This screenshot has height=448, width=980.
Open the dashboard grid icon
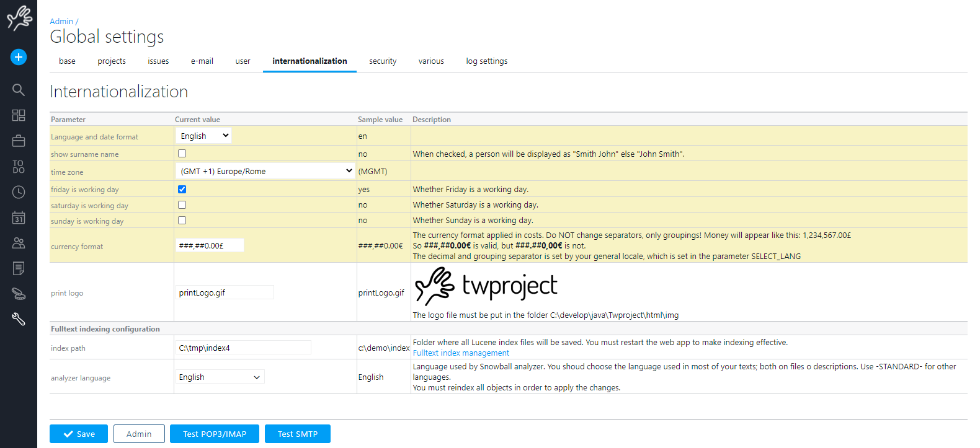coord(19,115)
